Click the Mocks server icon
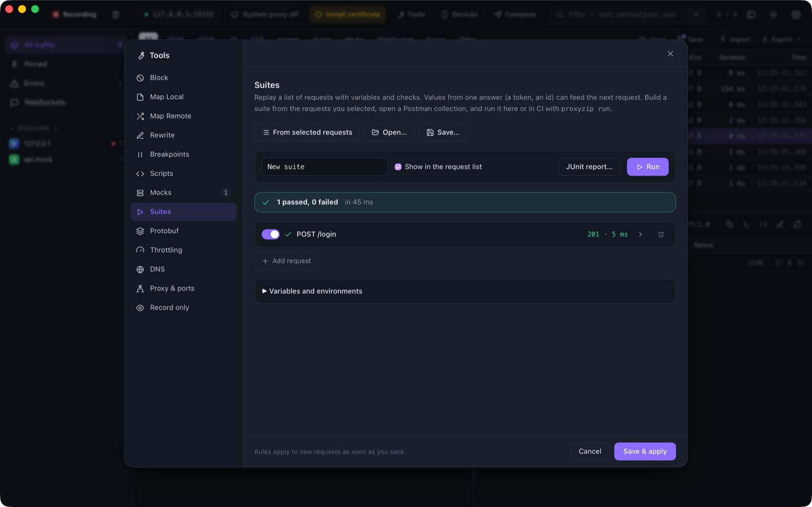The width and height of the screenshot is (812, 507). (x=140, y=192)
